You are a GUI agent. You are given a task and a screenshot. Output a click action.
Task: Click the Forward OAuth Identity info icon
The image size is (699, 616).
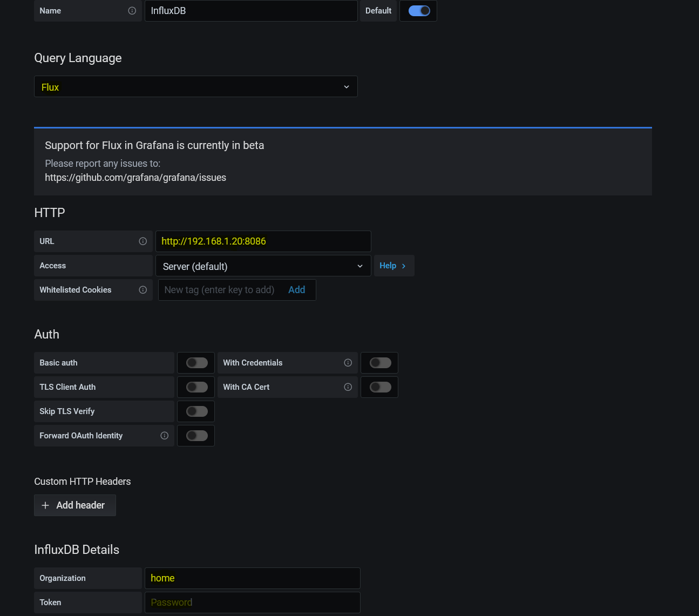click(x=164, y=436)
